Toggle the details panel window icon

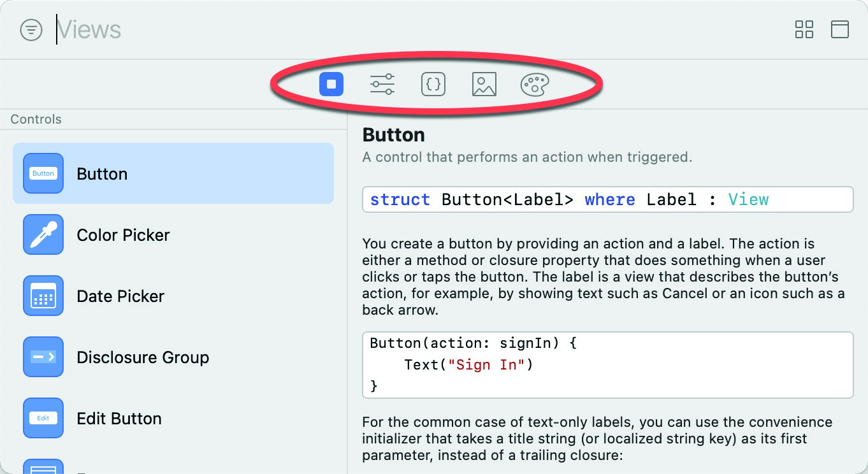[840, 29]
